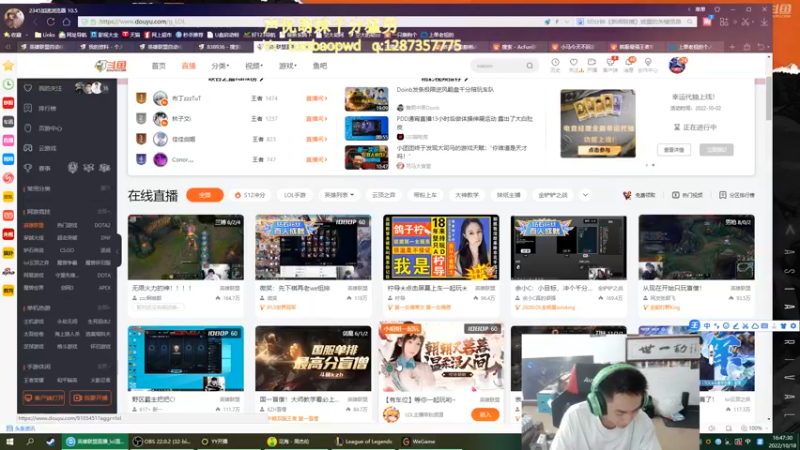Open WeGame on the taskbar

pyautogui.click(x=419, y=441)
